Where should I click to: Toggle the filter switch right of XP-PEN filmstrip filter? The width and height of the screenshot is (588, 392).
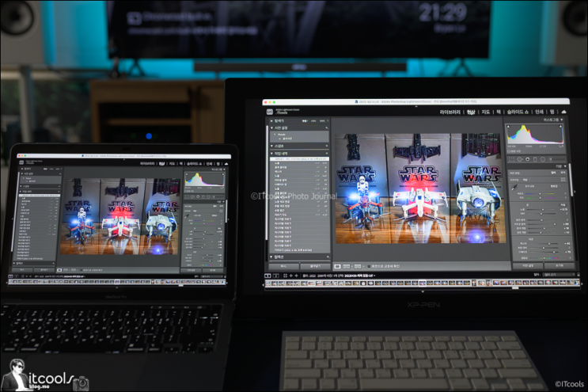[578, 275]
